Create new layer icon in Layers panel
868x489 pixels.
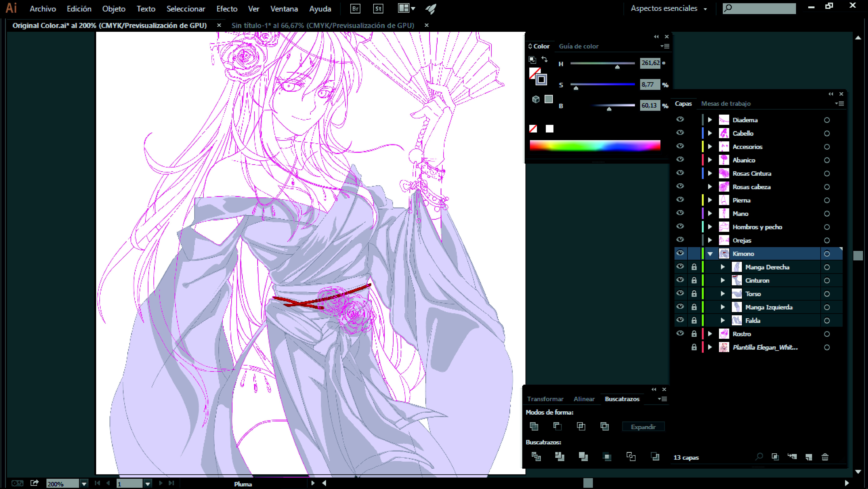(x=809, y=457)
